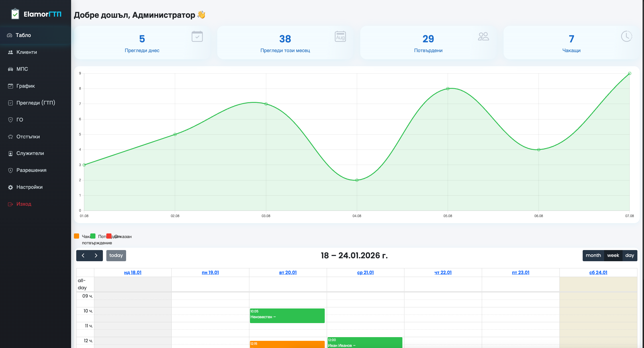
Task: Switch calendar to month view
Action: click(593, 255)
